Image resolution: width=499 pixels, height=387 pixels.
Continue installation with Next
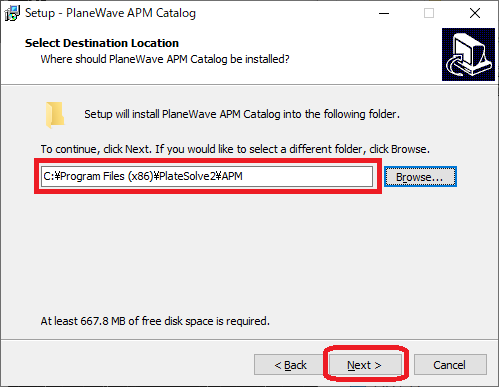click(x=365, y=365)
